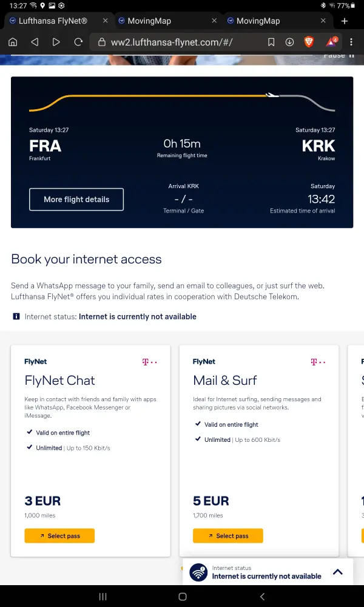Screen dimensions: 364x607
Task: Switch to the Lufthansa FlyNet tab
Action: coord(53,21)
